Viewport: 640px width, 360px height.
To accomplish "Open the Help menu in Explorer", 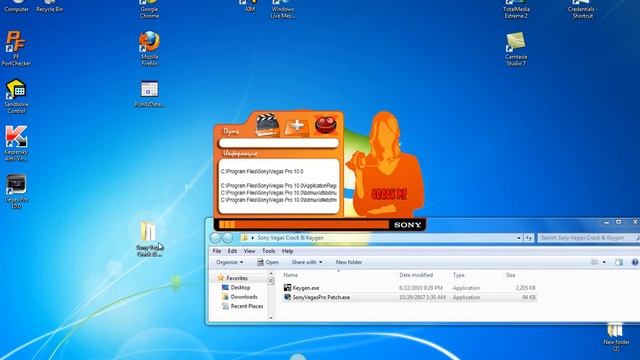I will pos(287,251).
